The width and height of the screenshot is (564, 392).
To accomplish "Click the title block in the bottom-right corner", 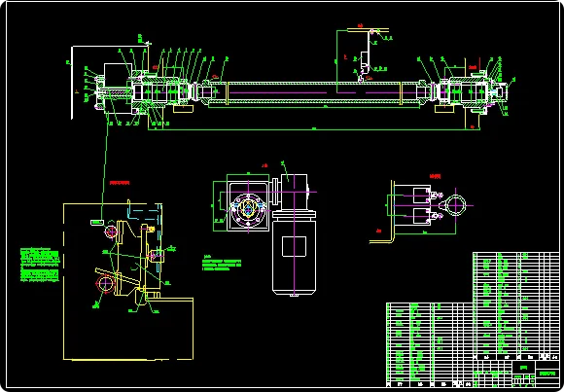I will click(515, 374).
